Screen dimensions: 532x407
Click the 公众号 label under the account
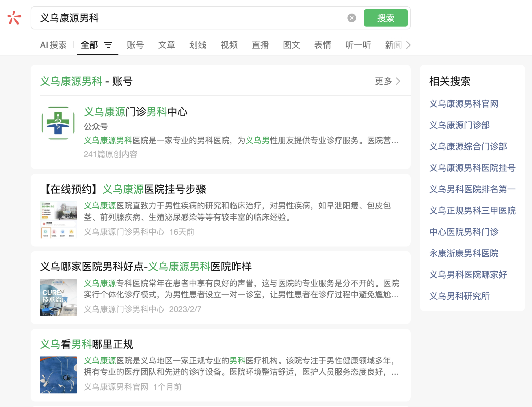tap(96, 126)
